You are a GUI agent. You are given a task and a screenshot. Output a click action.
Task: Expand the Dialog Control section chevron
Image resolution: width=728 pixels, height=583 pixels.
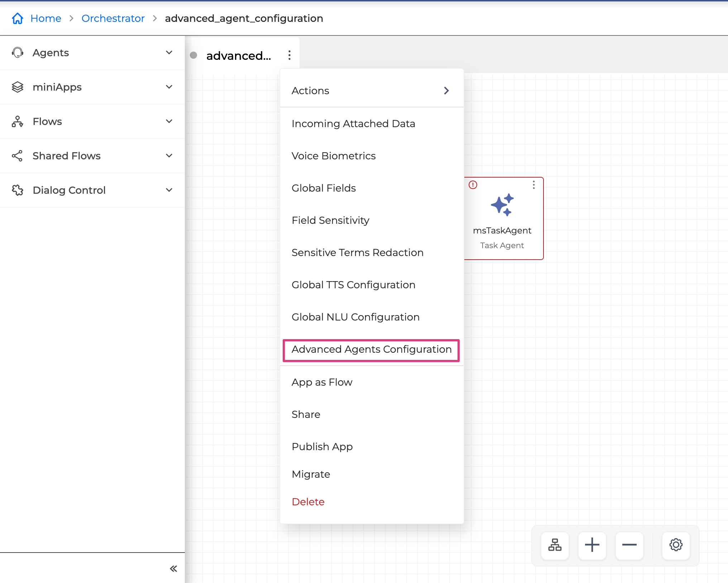[x=169, y=190]
